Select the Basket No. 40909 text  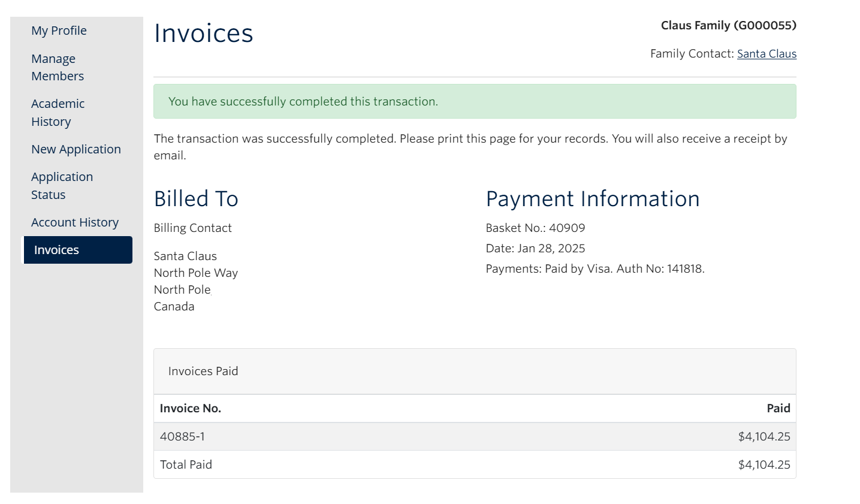click(535, 228)
